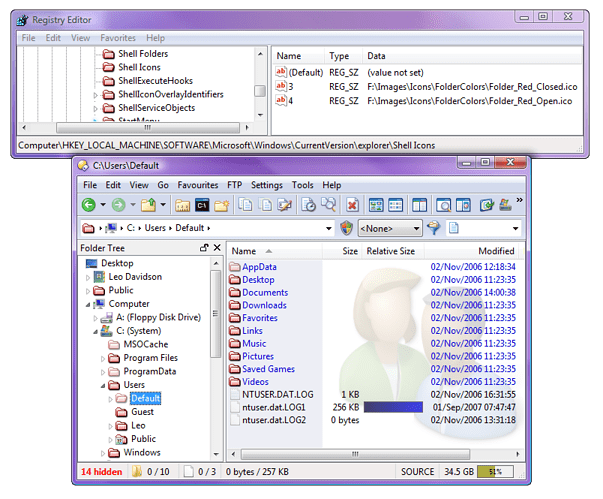The width and height of the screenshot is (603, 499).
Task: Open the filter field dropdown arrow
Action: click(516, 228)
